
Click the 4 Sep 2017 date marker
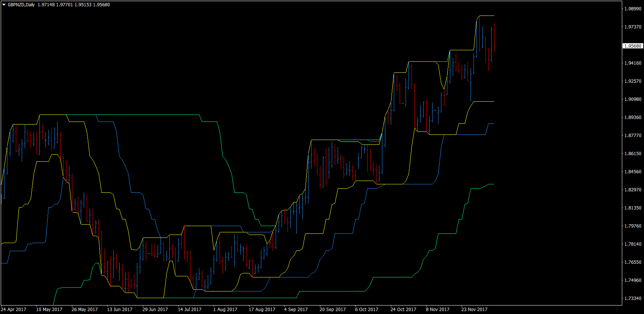(x=296, y=310)
